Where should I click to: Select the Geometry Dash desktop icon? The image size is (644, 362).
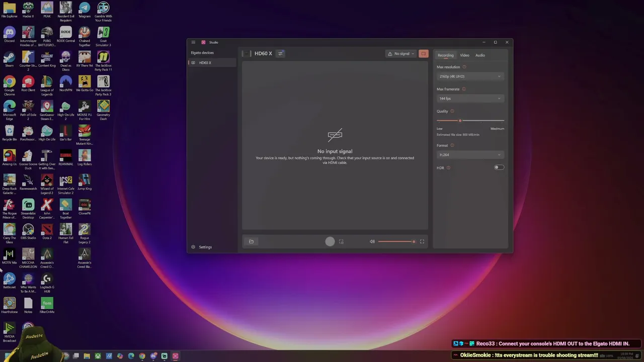click(103, 111)
